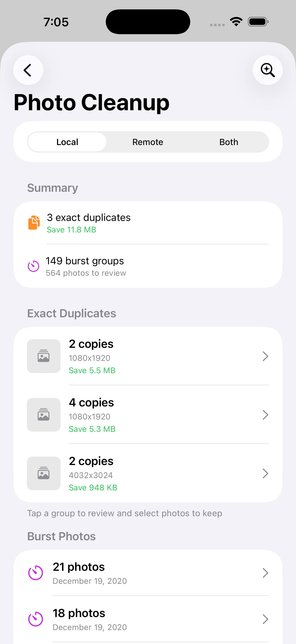The image size is (296, 644).
Task: Expand the first 2 copies group chevron
Action: point(265,356)
